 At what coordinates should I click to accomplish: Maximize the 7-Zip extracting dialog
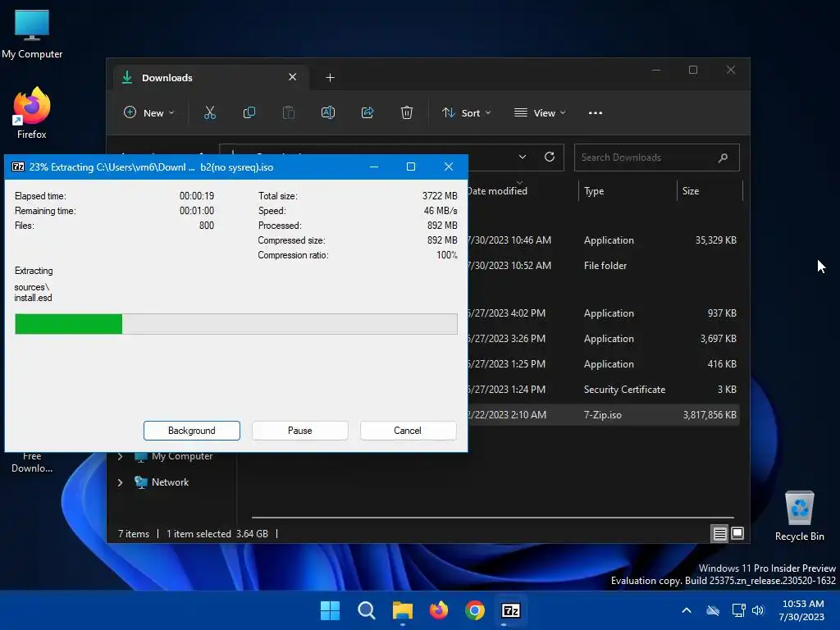(x=411, y=167)
